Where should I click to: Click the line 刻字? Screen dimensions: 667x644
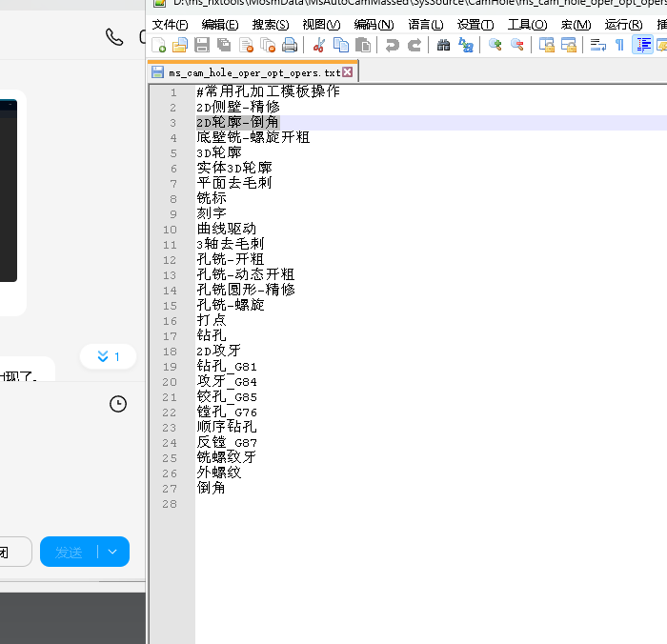[212, 213]
